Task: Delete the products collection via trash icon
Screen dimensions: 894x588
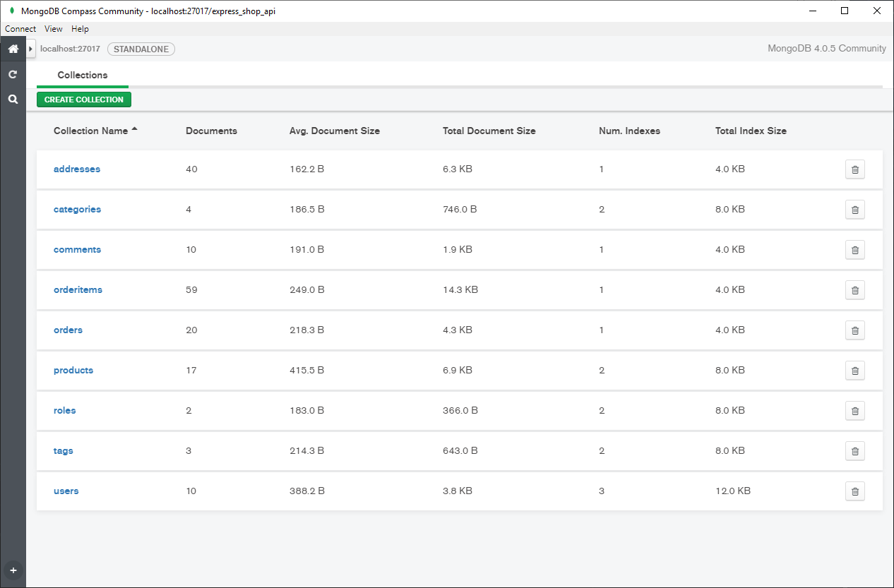Action: point(855,371)
